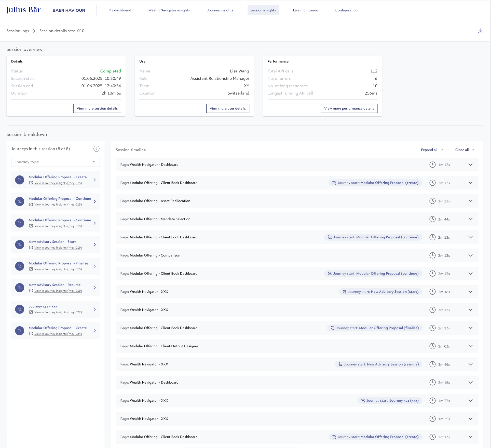Expand the New Advisory Session (resume) row
Screen dimensions: 491x448
pyautogui.click(x=470, y=364)
